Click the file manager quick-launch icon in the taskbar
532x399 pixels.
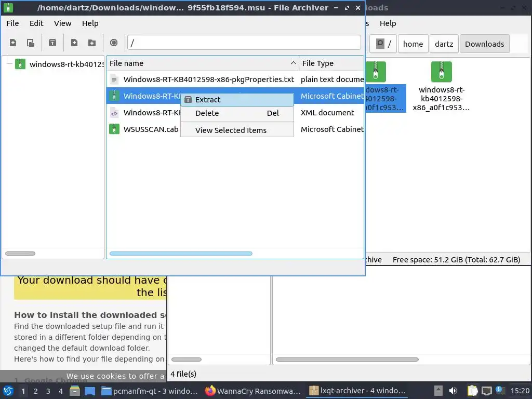click(75, 391)
